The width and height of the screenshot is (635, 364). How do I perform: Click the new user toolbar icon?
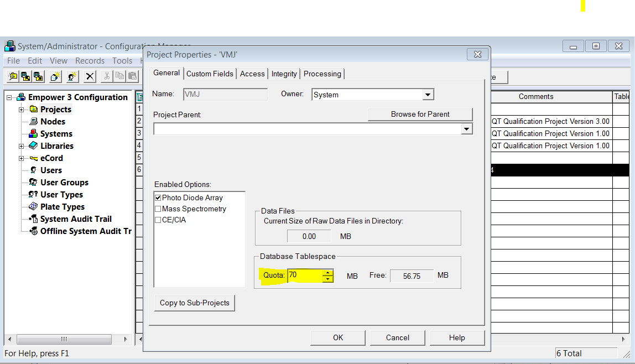point(72,76)
